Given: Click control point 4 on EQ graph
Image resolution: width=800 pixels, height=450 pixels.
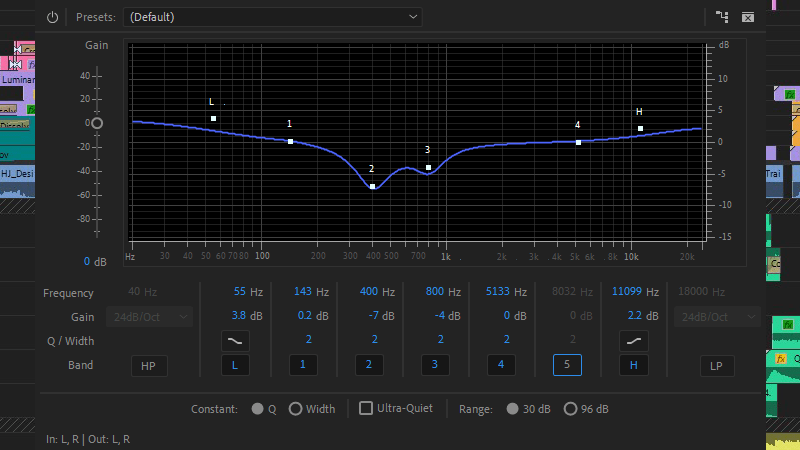Looking at the screenshot, I should coord(578,142).
